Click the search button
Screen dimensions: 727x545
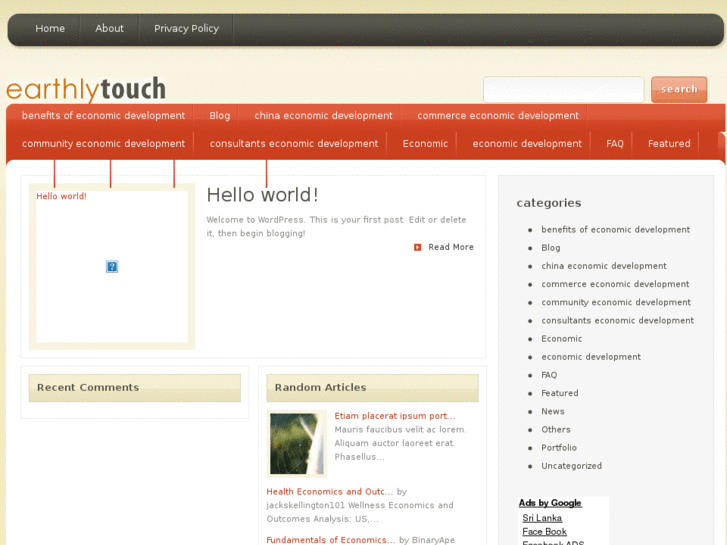point(679,90)
